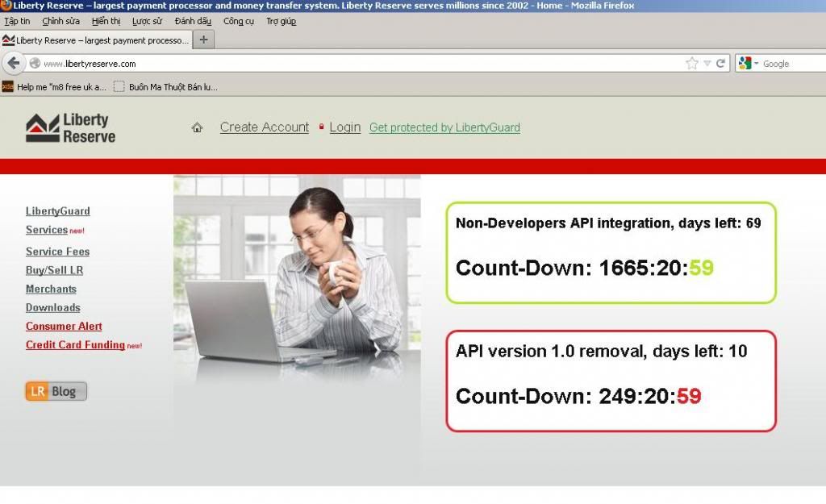Click the browser back arrow button
Viewport: 826px width, 504px height.
click(x=13, y=63)
